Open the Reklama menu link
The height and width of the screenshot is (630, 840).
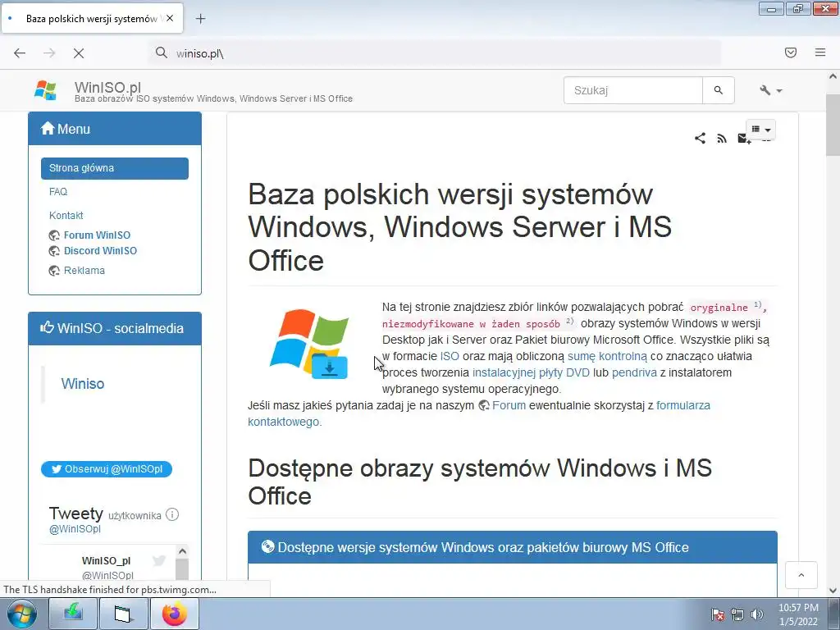pyautogui.click(x=84, y=271)
